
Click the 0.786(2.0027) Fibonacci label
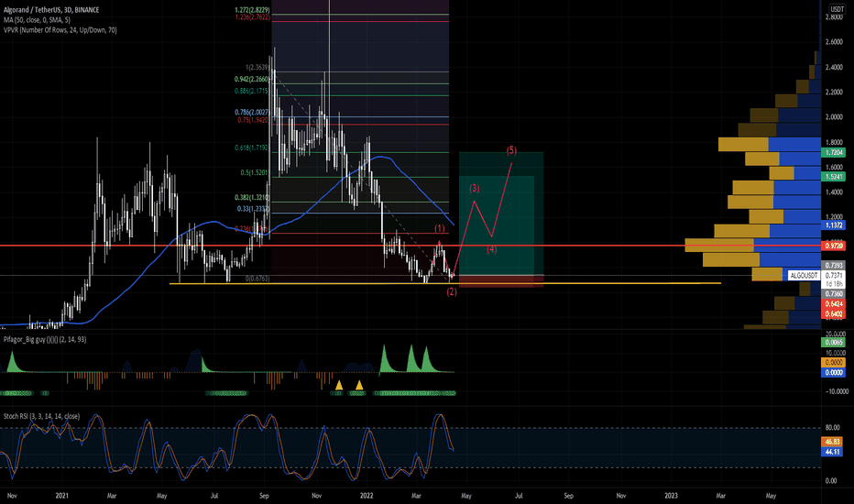252,112
